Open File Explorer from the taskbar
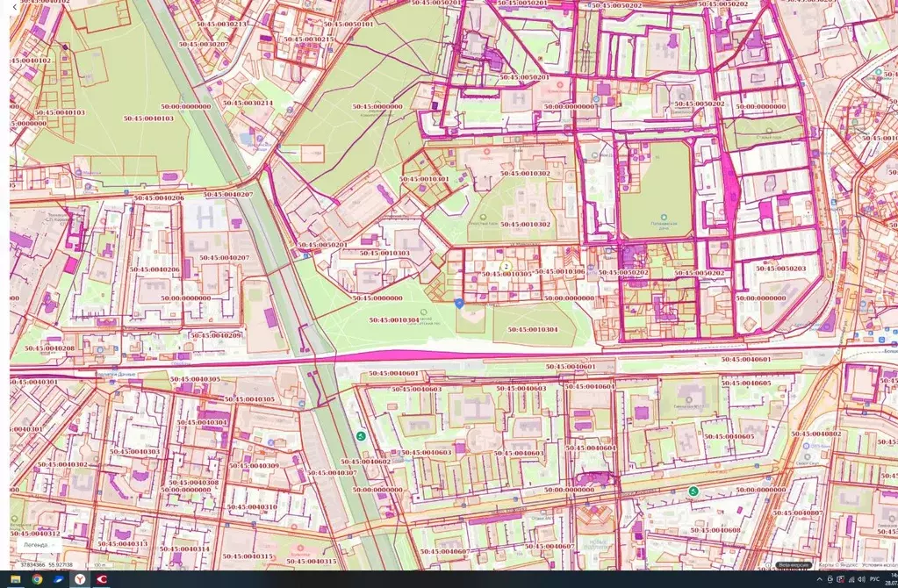Image resolution: width=898 pixels, height=588 pixels. 17,580
